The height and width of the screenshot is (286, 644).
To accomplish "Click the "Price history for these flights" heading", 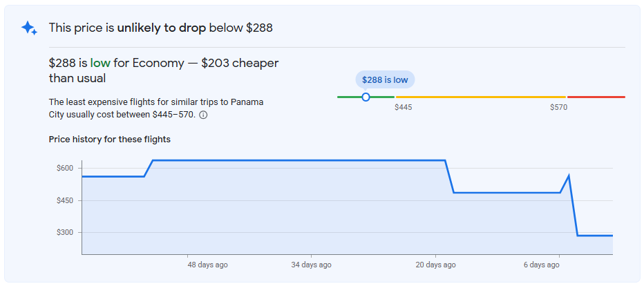I will [109, 140].
